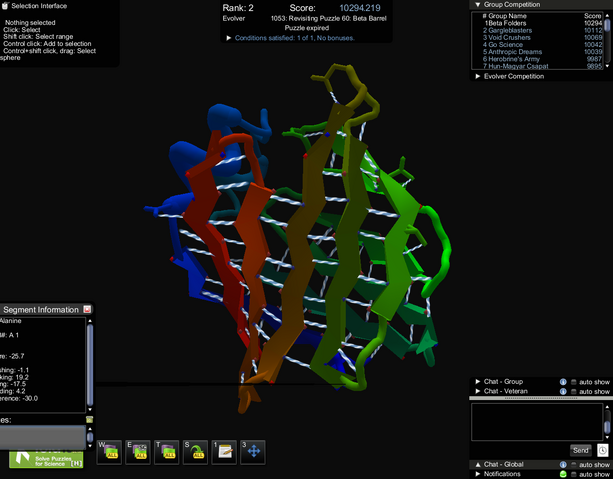The width and height of the screenshot is (613, 479).
Task: Select the Go Science group row
Action: 538,45
